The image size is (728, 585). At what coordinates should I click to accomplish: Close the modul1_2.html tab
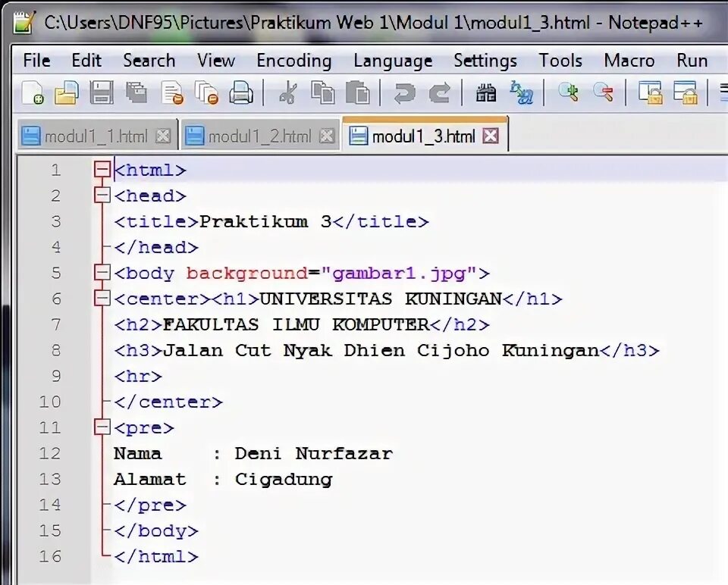pos(327,136)
